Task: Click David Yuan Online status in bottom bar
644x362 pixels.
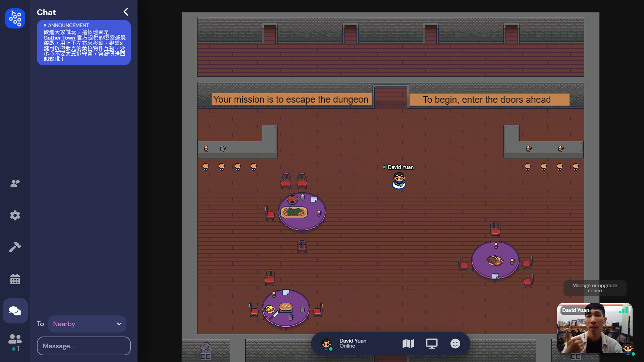Action: pyautogui.click(x=353, y=343)
